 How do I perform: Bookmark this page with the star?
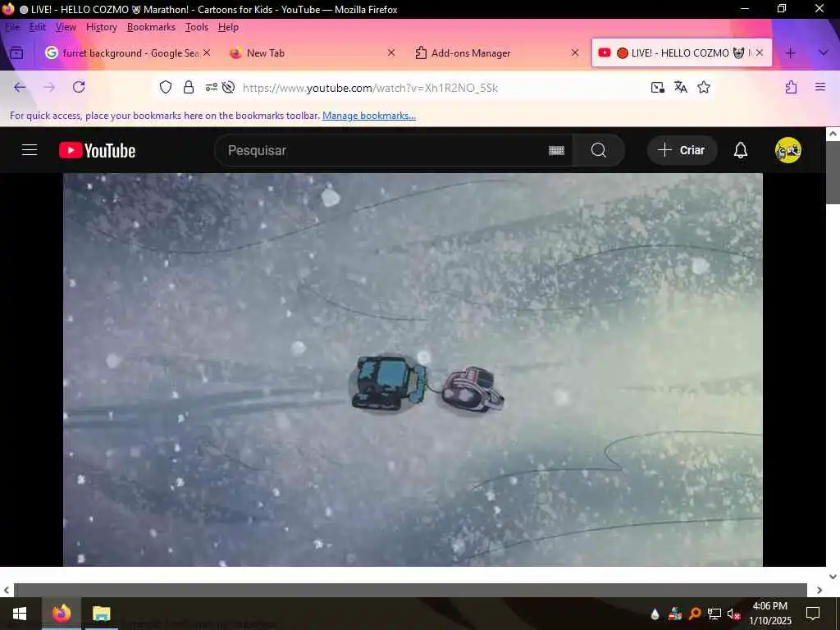click(x=704, y=87)
